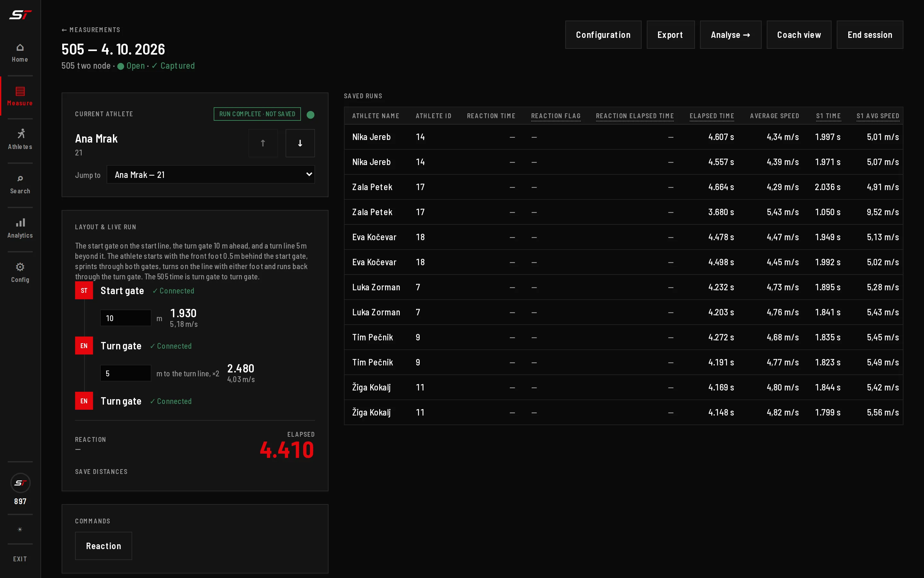
Task: Go back to Measurements
Action: pos(91,30)
